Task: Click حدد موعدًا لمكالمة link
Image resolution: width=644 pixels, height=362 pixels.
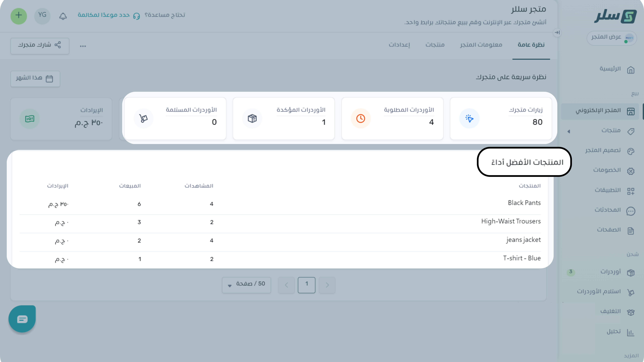Action: coord(104,15)
